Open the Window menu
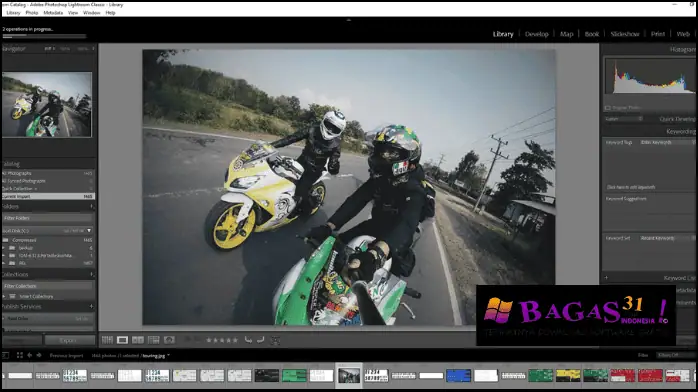This screenshot has height=392, width=698. tap(92, 13)
